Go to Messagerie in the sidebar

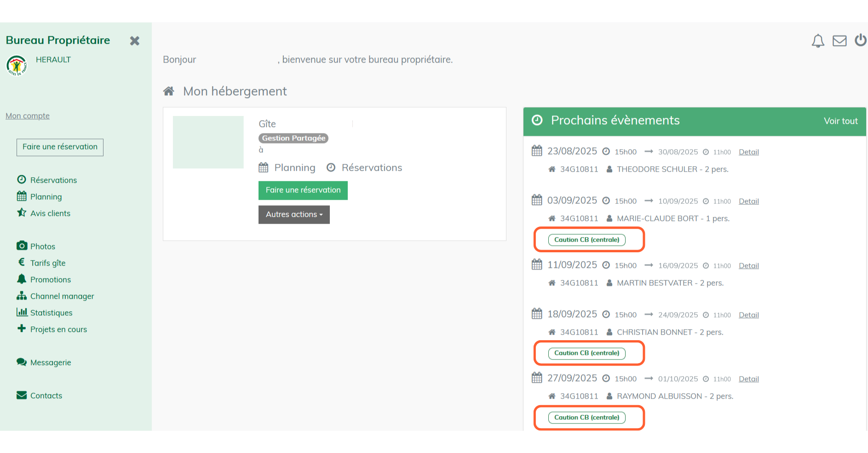coord(51,362)
